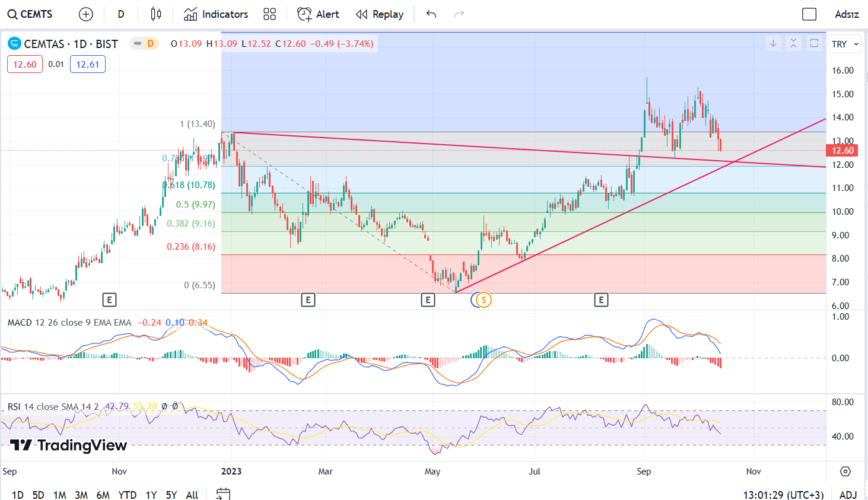
Task: Select the MACD indicator legend
Action: (69, 323)
